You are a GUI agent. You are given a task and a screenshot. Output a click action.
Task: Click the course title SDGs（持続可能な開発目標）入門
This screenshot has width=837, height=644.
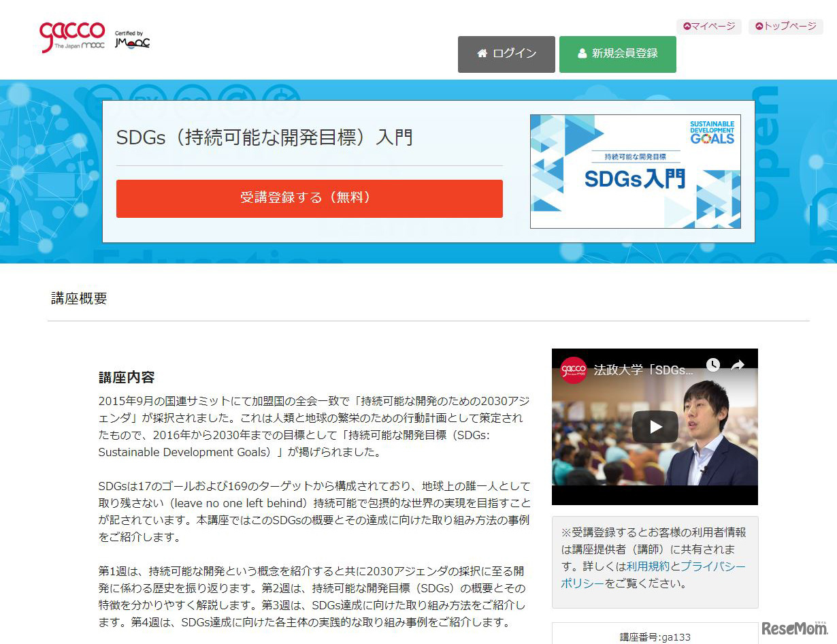(x=265, y=138)
